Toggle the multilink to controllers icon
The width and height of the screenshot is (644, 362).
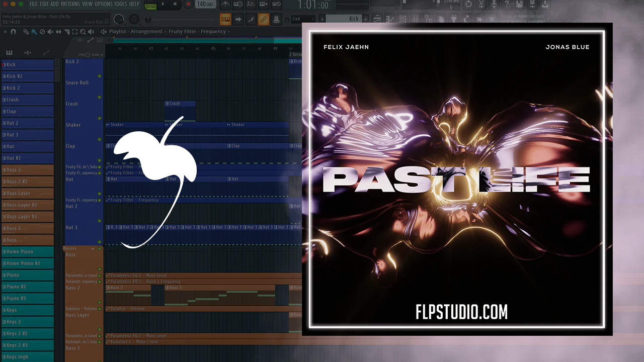[x=263, y=20]
